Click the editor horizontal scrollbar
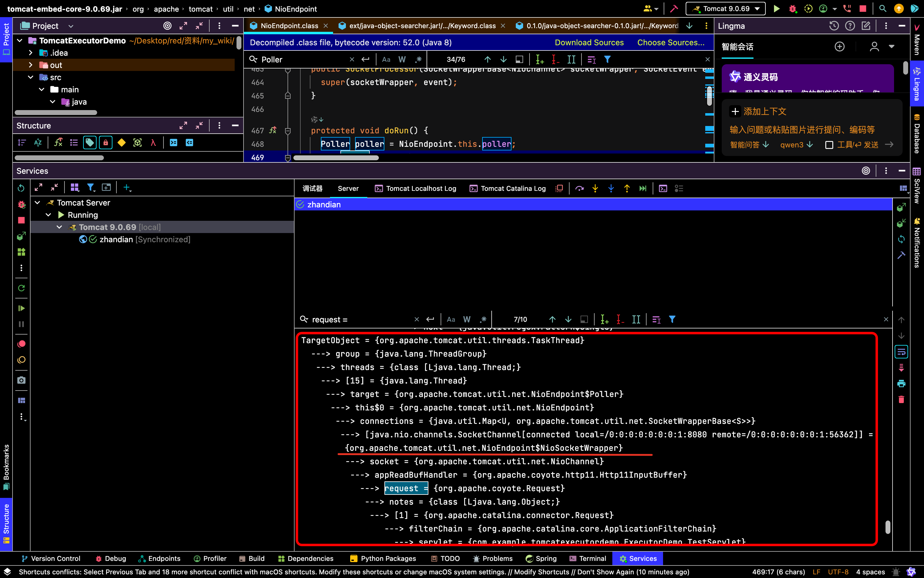This screenshot has height=578, width=924. point(336,157)
